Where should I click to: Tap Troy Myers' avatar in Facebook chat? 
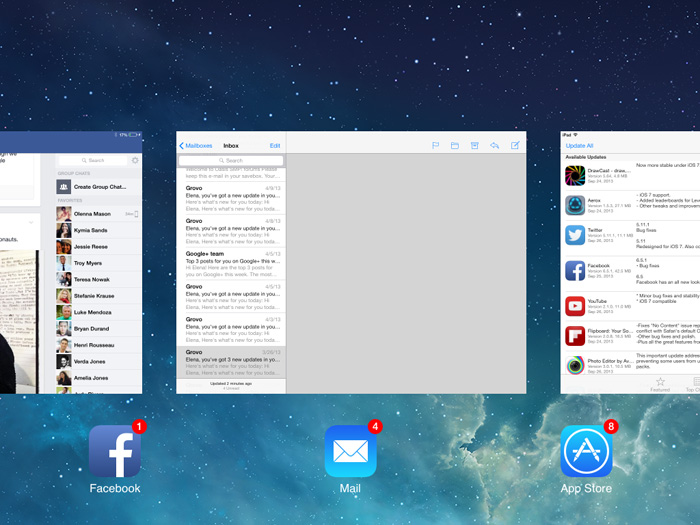pos(63,263)
